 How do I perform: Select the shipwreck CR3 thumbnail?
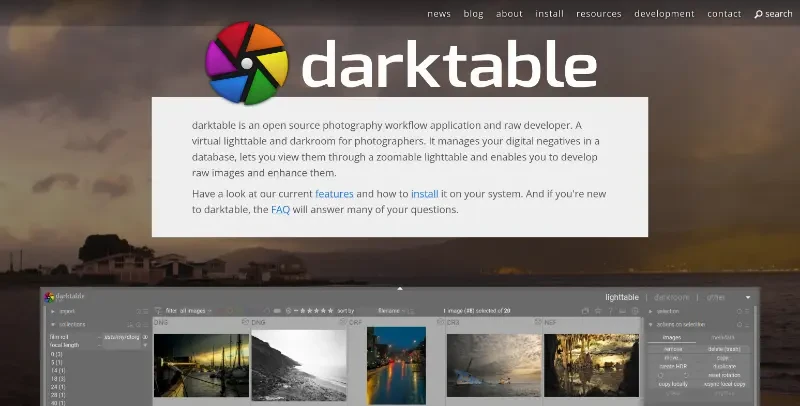click(494, 365)
